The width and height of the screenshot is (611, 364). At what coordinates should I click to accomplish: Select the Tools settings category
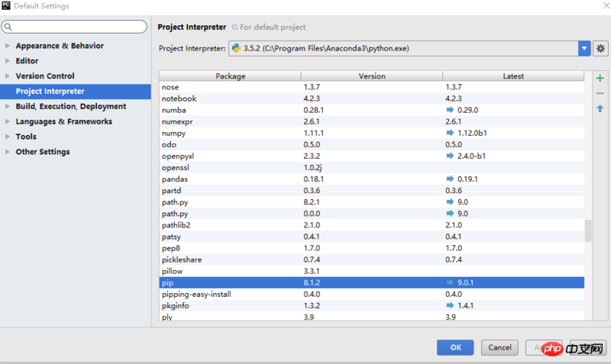coord(26,137)
